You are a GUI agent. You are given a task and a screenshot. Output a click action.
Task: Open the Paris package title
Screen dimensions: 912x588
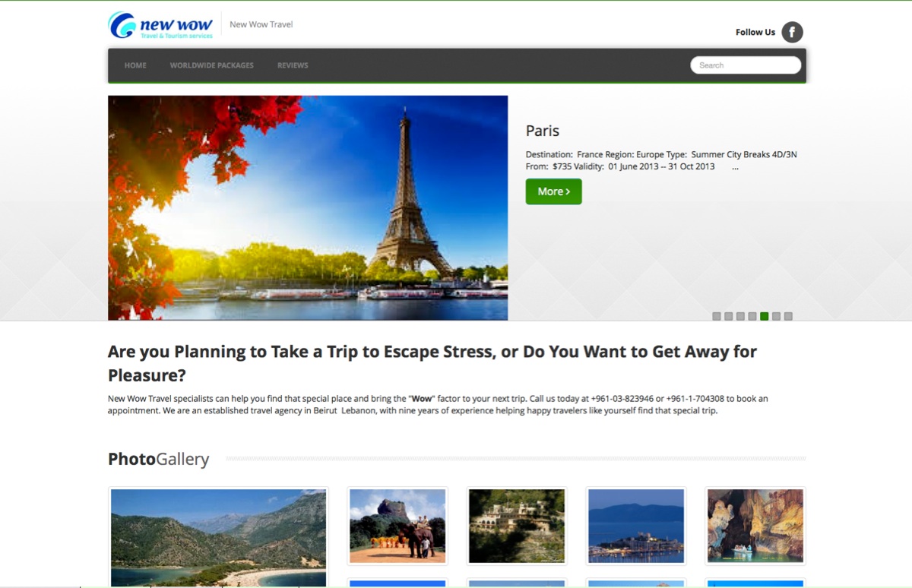[543, 131]
